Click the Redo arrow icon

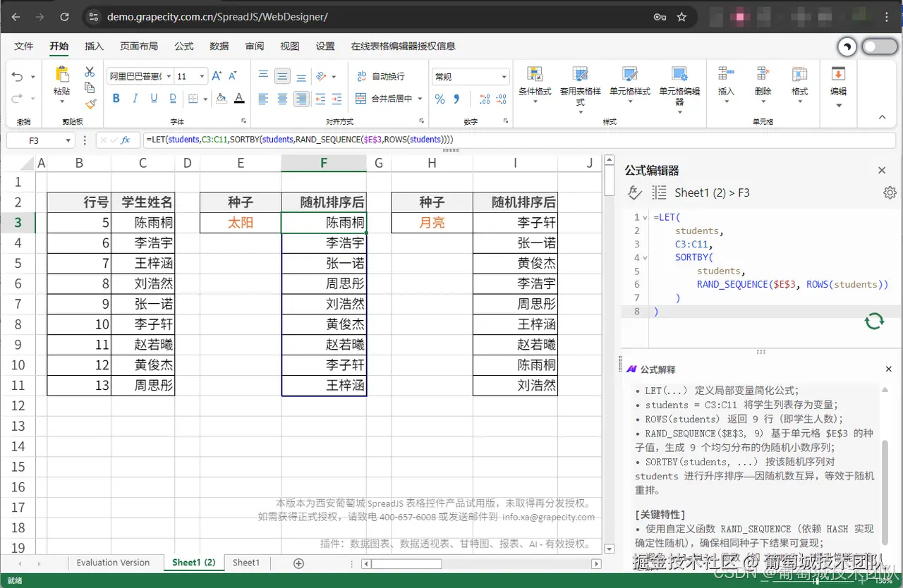pos(17,99)
